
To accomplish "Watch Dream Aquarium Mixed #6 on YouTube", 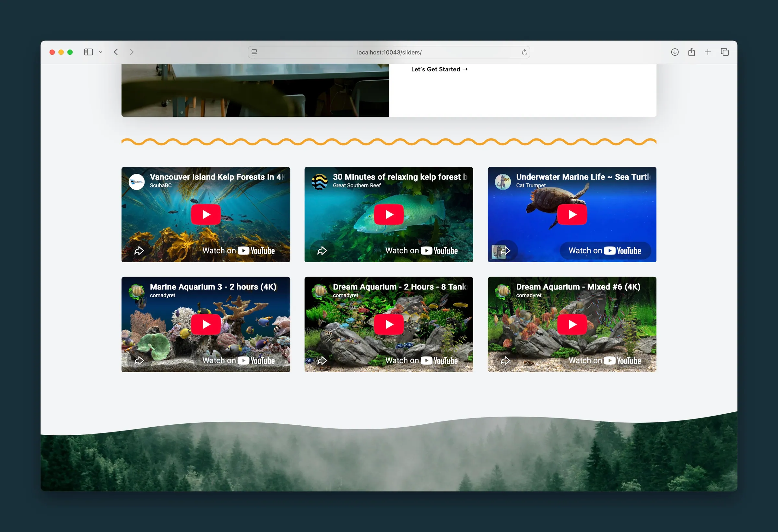I will point(605,360).
